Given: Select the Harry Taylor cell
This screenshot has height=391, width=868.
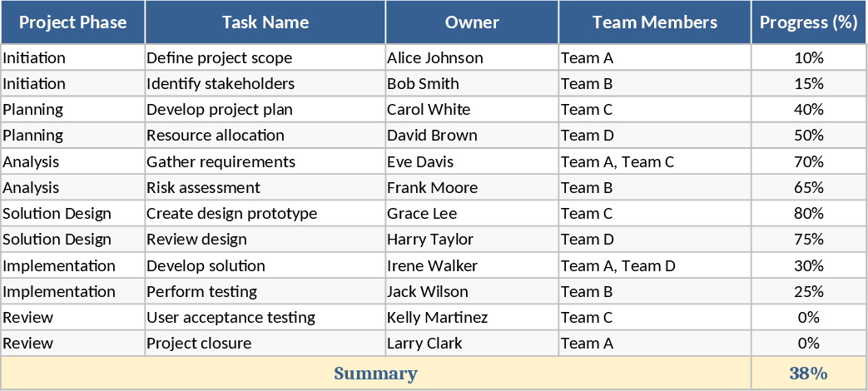Looking at the screenshot, I should (472, 240).
